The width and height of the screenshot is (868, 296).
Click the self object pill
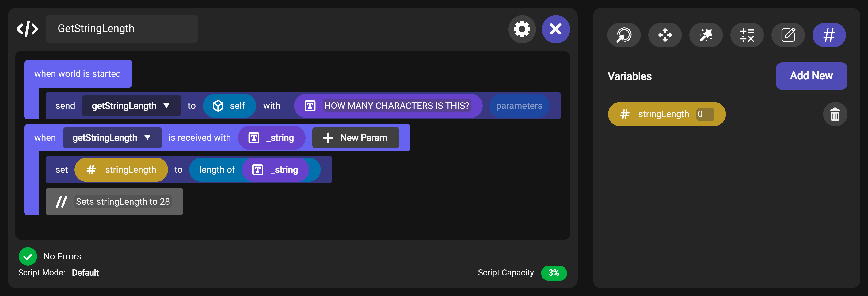(229, 106)
